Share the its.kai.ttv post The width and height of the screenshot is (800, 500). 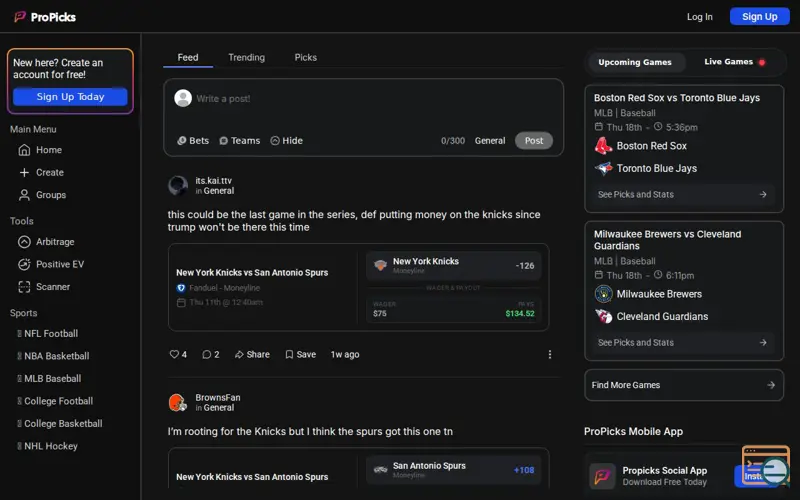coord(252,354)
